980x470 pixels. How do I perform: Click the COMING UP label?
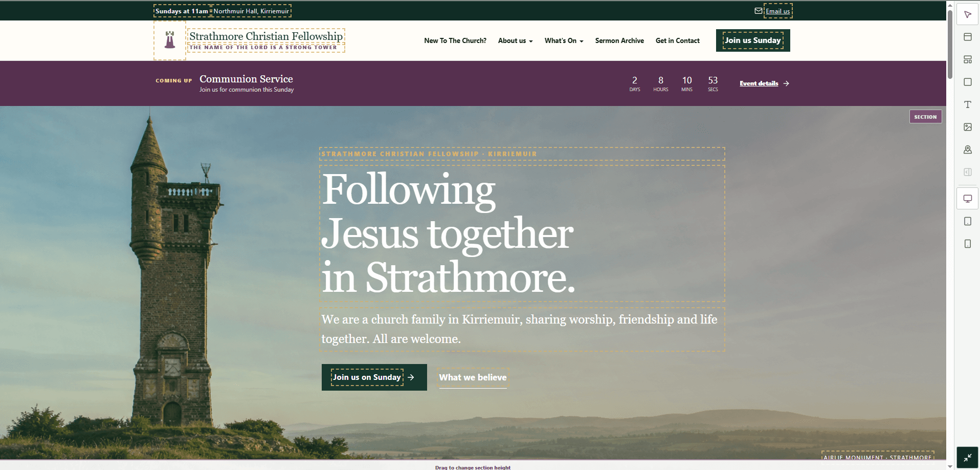coord(174,80)
